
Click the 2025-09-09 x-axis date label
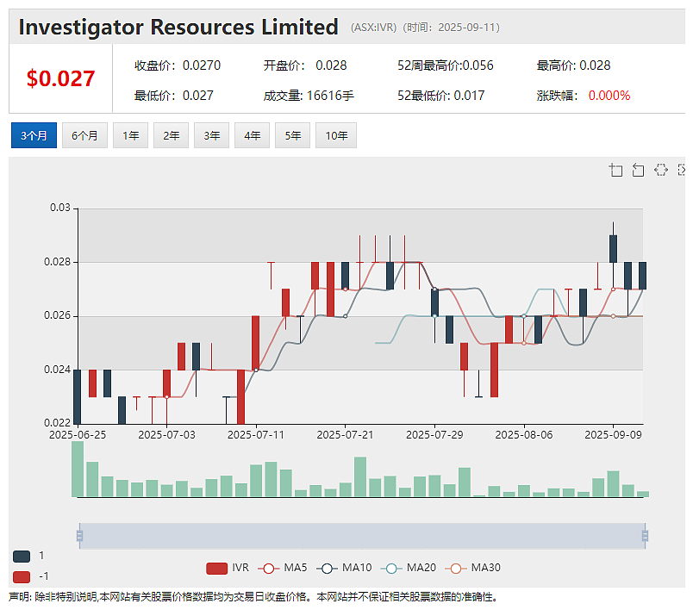pyautogui.click(x=613, y=435)
